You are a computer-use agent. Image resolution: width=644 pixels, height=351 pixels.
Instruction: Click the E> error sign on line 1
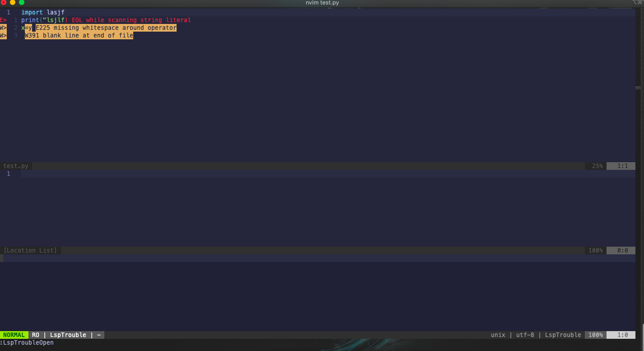(3, 20)
